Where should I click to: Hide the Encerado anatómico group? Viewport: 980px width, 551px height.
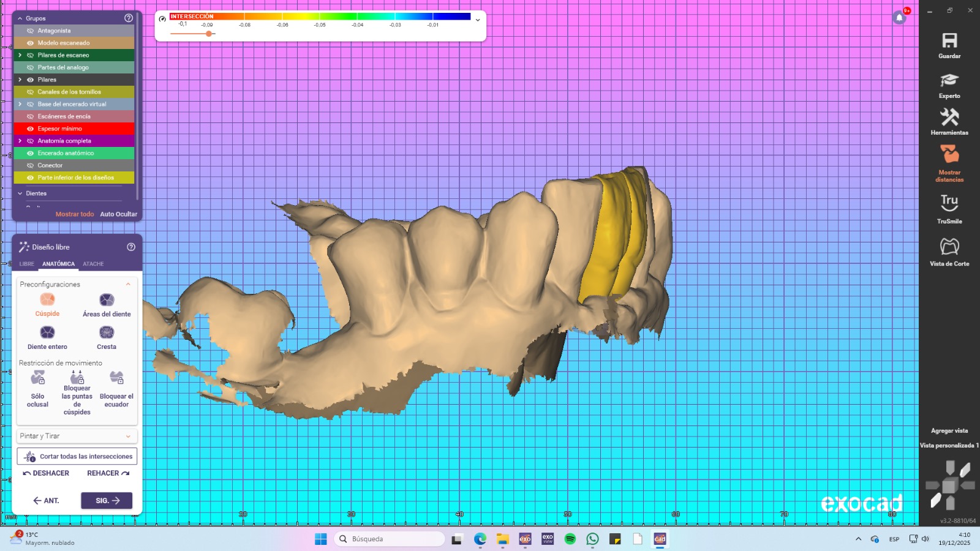30,153
